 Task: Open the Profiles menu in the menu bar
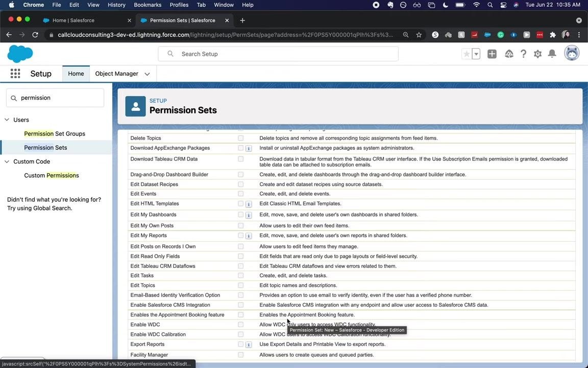179,5
